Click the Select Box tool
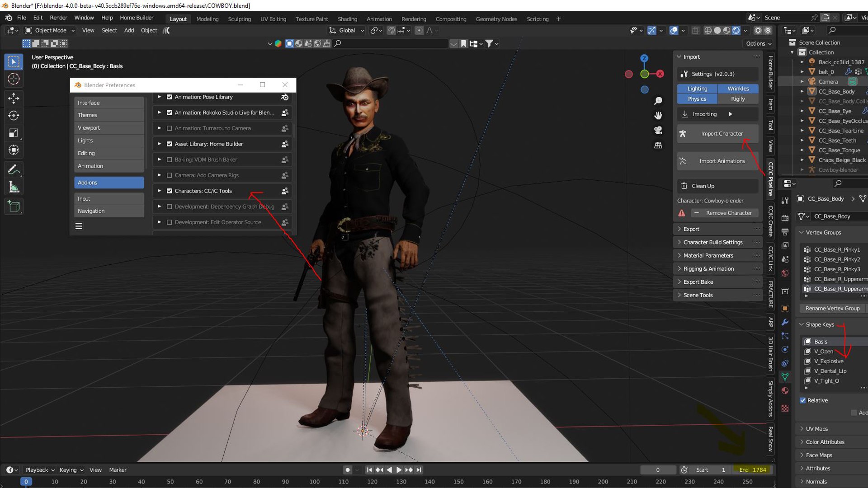 tap(14, 62)
